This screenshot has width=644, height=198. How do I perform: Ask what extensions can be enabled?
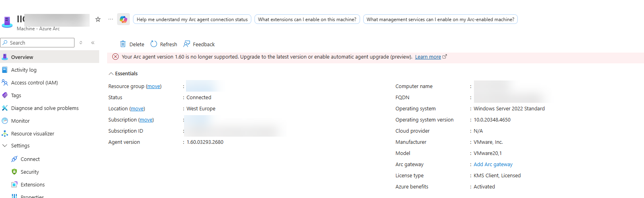pos(307,19)
